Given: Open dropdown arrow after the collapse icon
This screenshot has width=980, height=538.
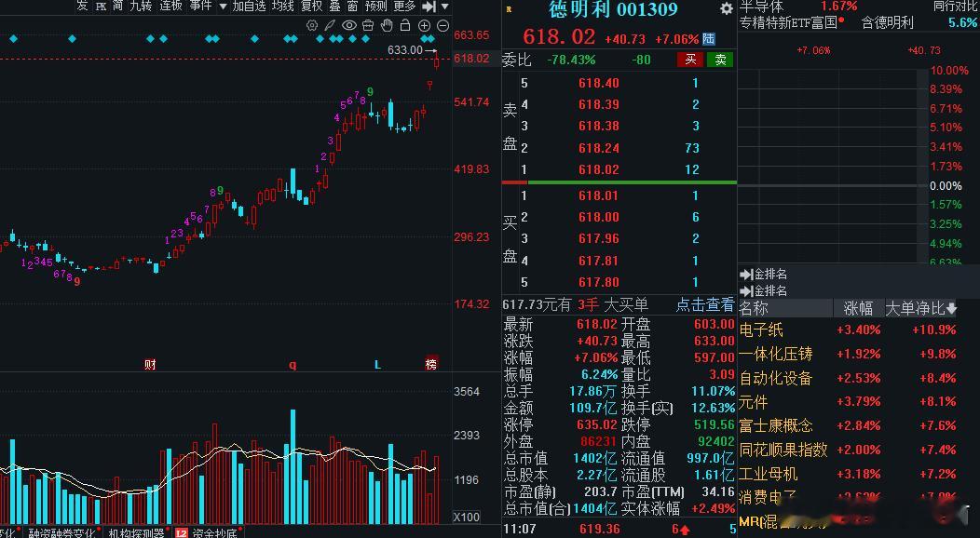Looking at the screenshot, I should tap(445, 7).
